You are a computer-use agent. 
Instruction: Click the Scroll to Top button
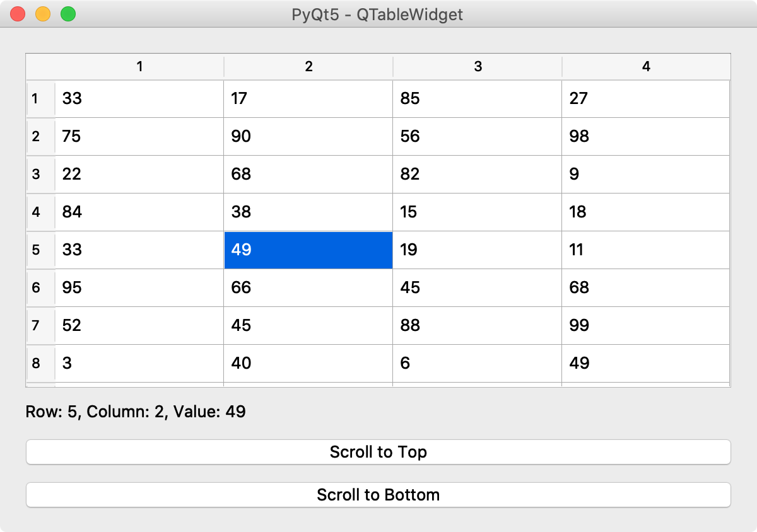pyautogui.click(x=378, y=452)
